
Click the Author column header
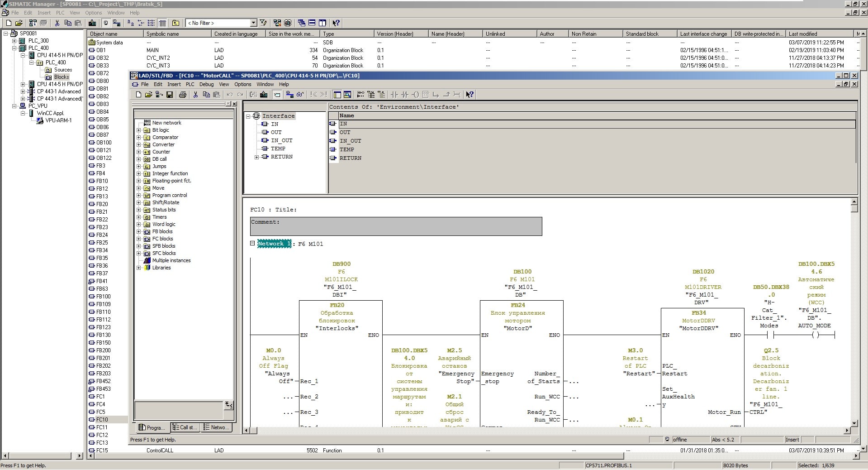pos(552,34)
